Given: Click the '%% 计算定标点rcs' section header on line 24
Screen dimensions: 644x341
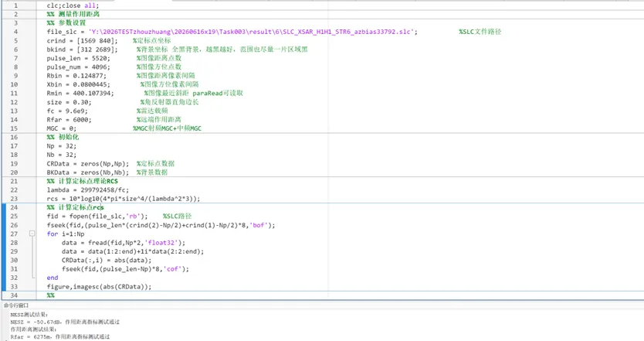Looking at the screenshot, I should [x=75, y=207].
